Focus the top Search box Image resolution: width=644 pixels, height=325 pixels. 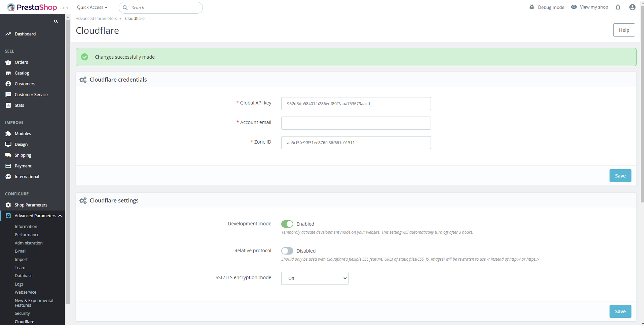(x=161, y=8)
